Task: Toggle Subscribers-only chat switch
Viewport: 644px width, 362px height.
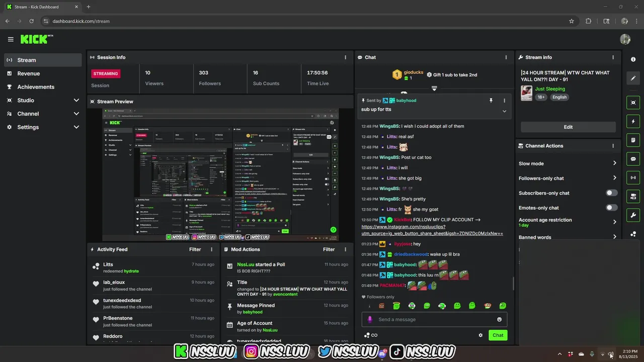Action: point(611,193)
